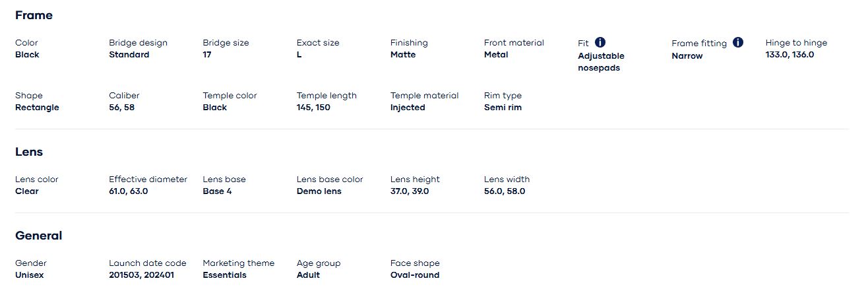
Task: Click the Effective diameter value 61.0, 63.0
Action: (128, 191)
